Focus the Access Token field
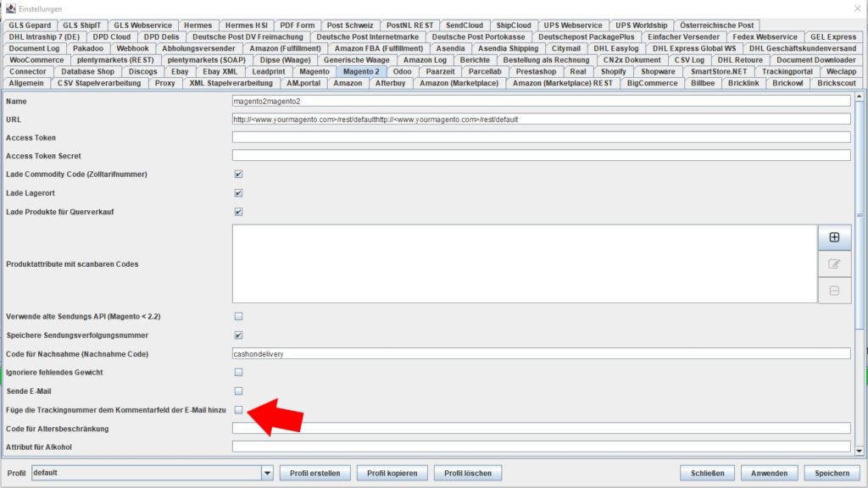Screen dimensions: 868x488 (542, 138)
